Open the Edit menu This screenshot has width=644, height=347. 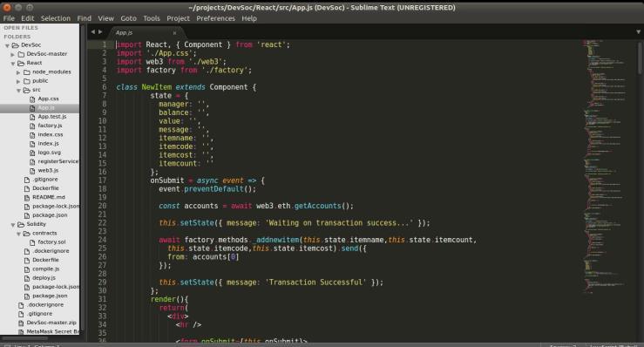[x=28, y=18]
